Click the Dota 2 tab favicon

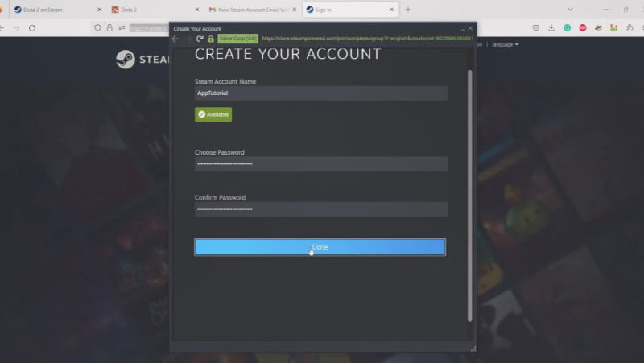point(115,10)
